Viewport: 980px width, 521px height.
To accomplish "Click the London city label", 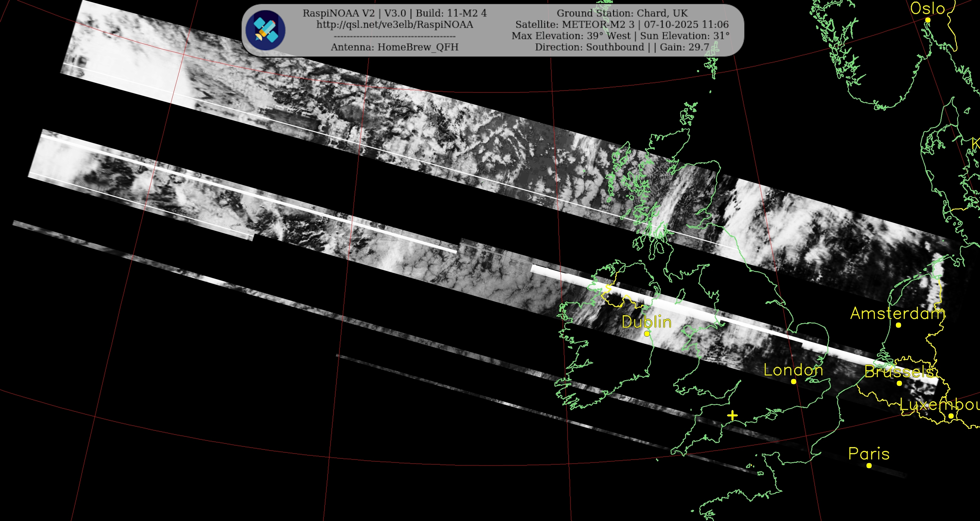I will pyautogui.click(x=793, y=370).
